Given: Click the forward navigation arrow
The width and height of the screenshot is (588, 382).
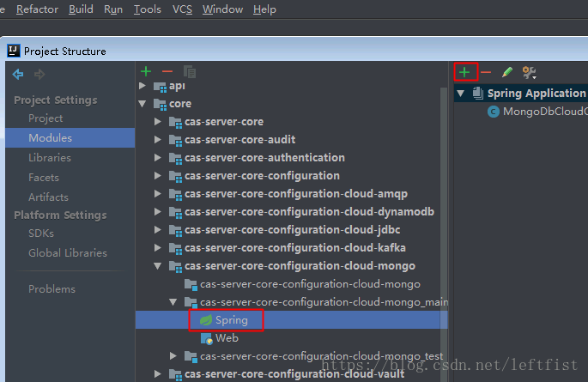Looking at the screenshot, I should pos(39,74).
